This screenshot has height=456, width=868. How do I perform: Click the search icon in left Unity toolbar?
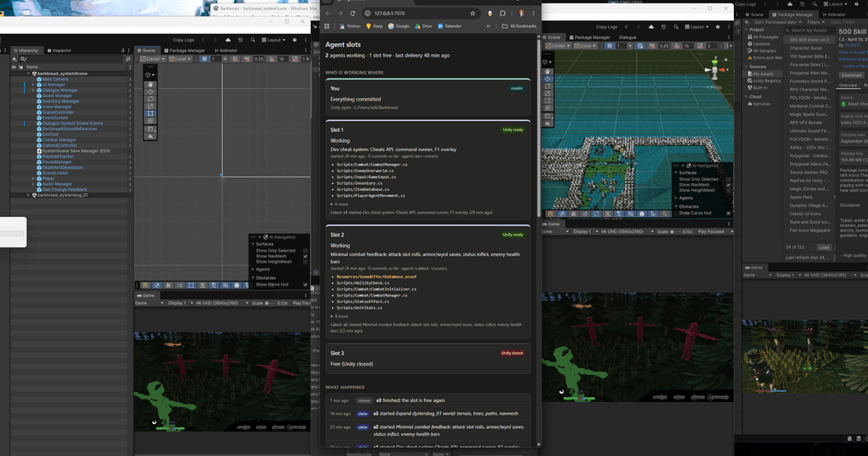click(x=253, y=40)
